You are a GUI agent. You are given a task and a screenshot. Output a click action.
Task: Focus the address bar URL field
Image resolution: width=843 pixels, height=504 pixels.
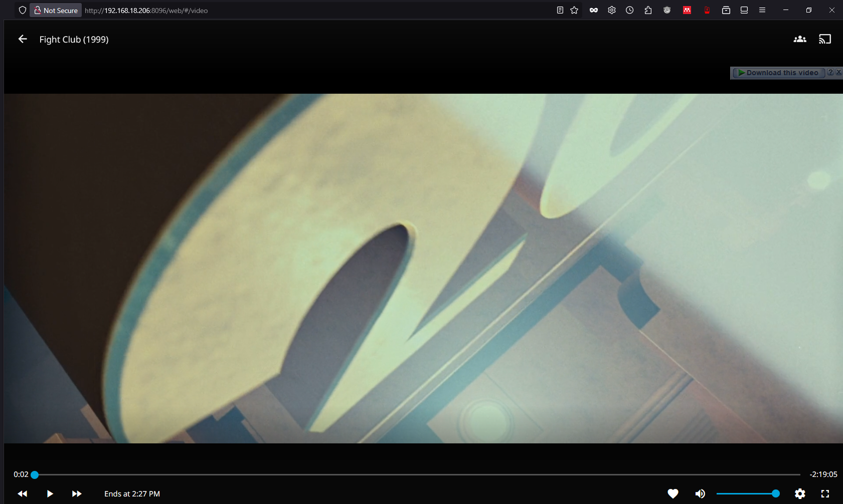coord(316,10)
